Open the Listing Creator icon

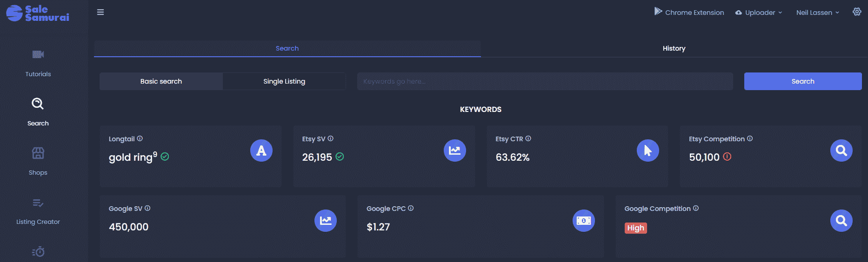(x=38, y=203)
